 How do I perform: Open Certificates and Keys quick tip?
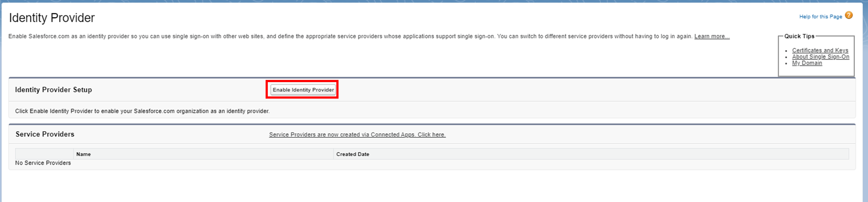pos(820,50)
